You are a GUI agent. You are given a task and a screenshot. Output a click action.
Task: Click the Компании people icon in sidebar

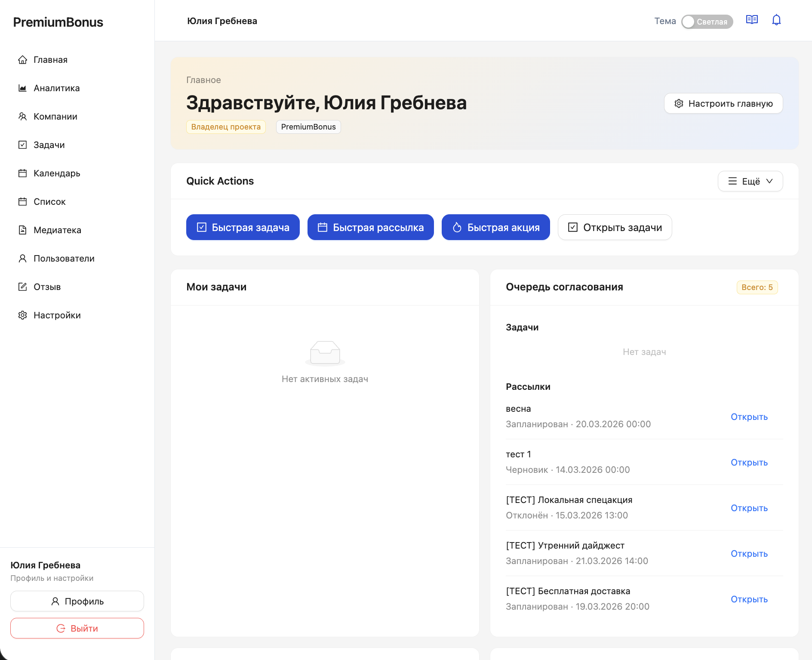[x=22, y=117]
